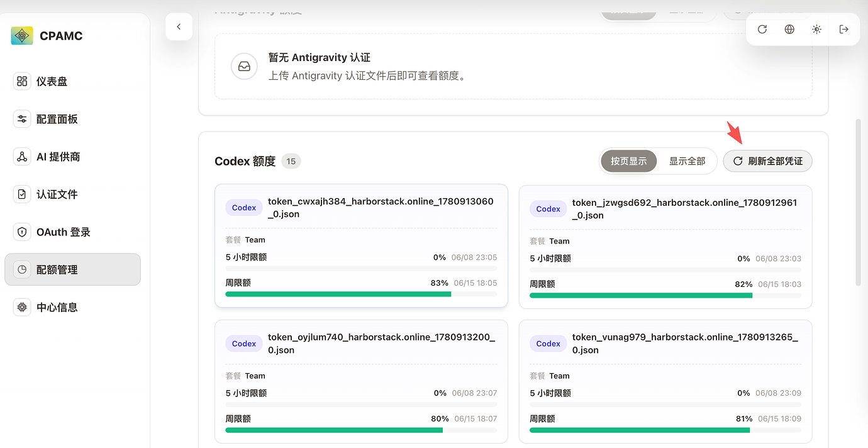This screenshot has height=448, width=868.
Task: Click the page vertical scrollbar
Action: (859, 201)
